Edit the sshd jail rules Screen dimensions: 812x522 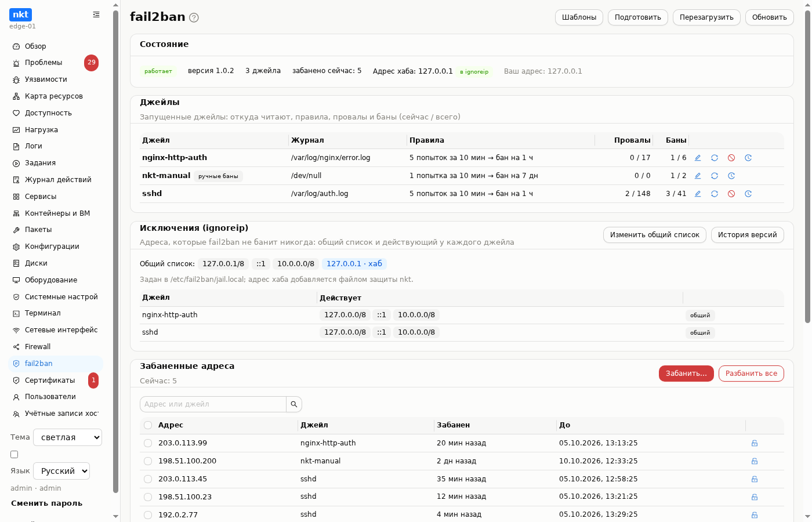(x=698, y=194)
